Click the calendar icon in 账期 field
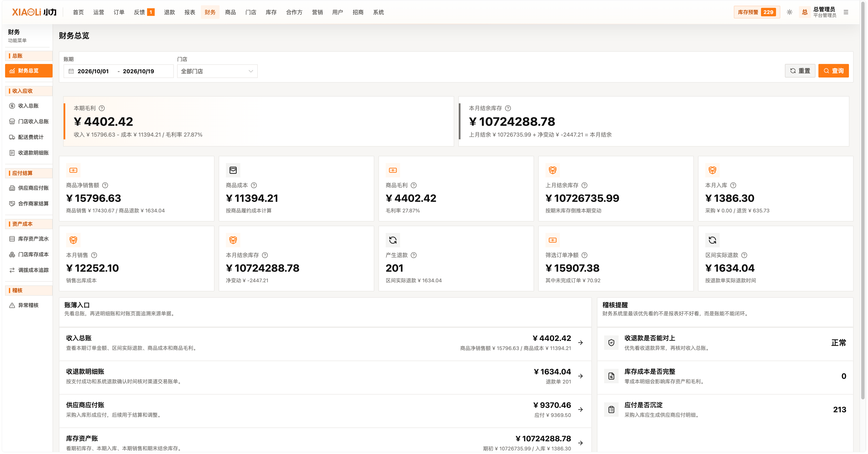Viewport: 868px width, 454px height. [x=71, y=71]
